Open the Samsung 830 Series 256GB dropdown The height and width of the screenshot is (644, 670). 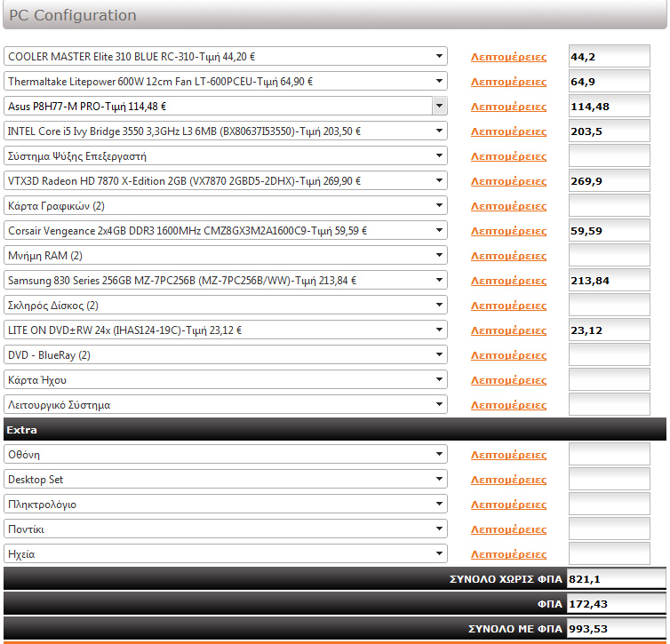coord(226,280)
